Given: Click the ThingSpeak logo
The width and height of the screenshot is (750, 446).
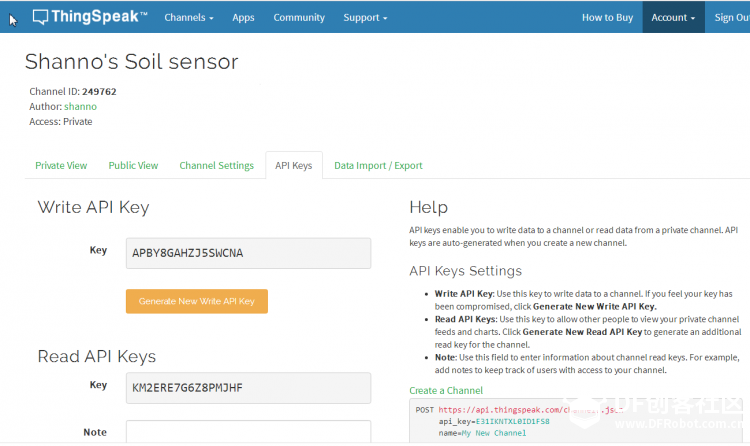Looking at the screenshot, I should pyautogui.click(x=90, y=17).
